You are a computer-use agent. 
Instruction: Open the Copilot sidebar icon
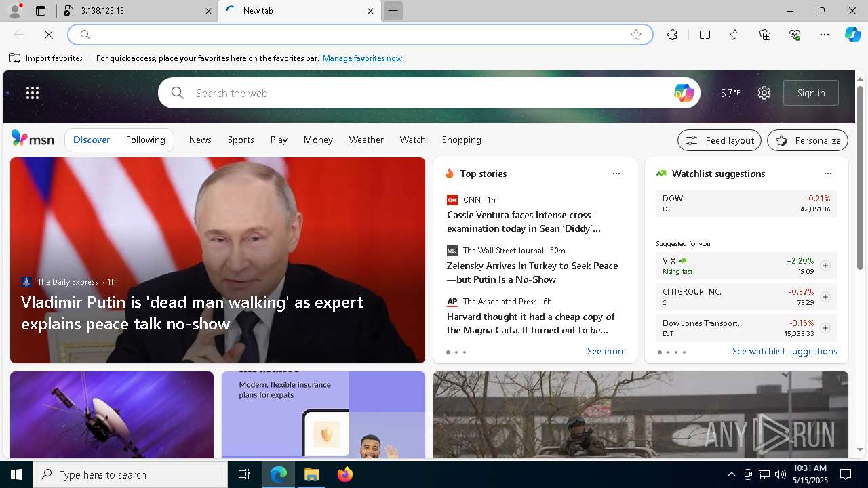[x=852, y=35]
